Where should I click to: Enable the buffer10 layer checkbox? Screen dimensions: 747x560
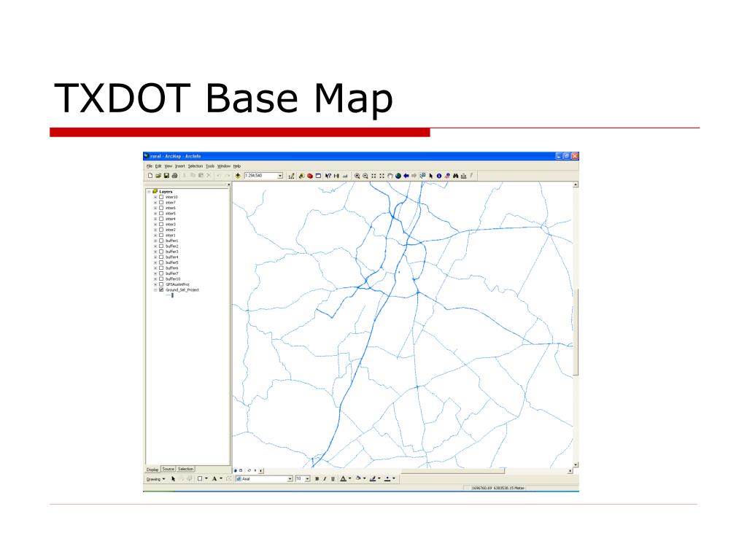click(161, 279)
